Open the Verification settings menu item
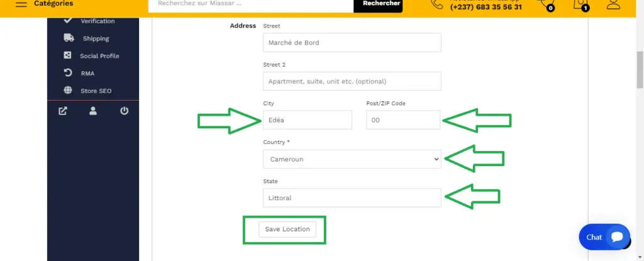 [97, 21]
